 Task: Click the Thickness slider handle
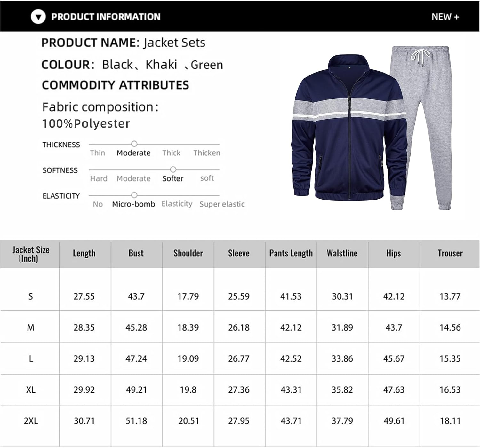[134, 144]
